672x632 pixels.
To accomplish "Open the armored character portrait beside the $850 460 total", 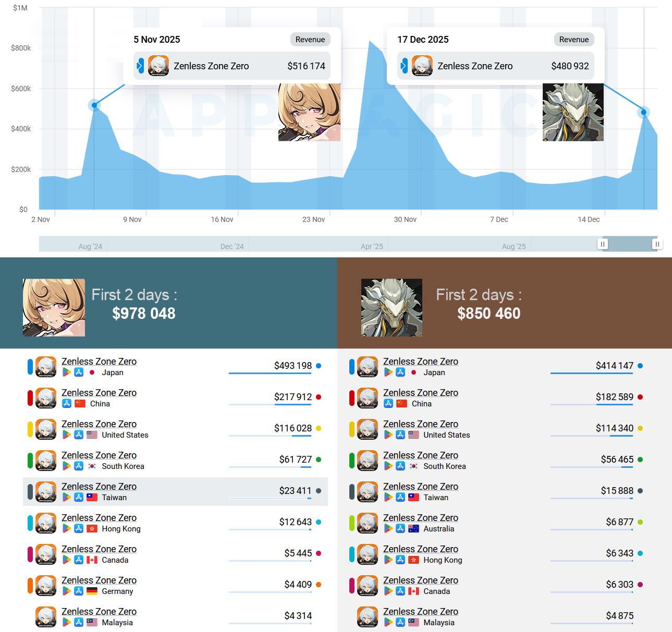I will 392,307.
